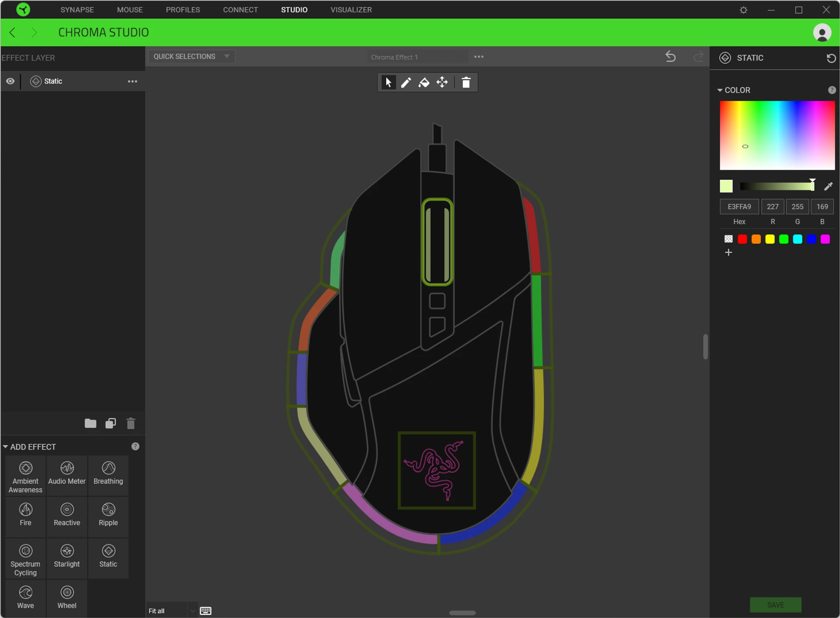Screen dimensions: 840x618
Task: Open the Chroma Effect 1 options menu
Action: tap(479, 57)
